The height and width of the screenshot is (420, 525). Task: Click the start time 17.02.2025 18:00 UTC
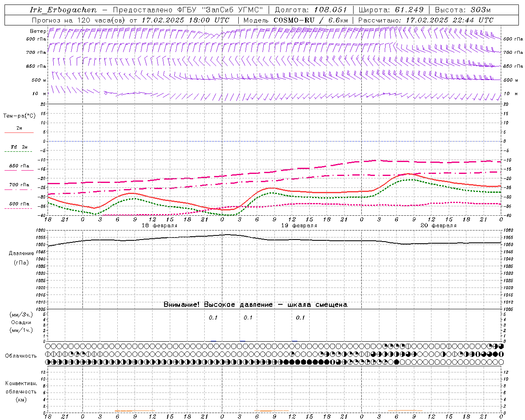pyautogui.click(x=185, y=20)
